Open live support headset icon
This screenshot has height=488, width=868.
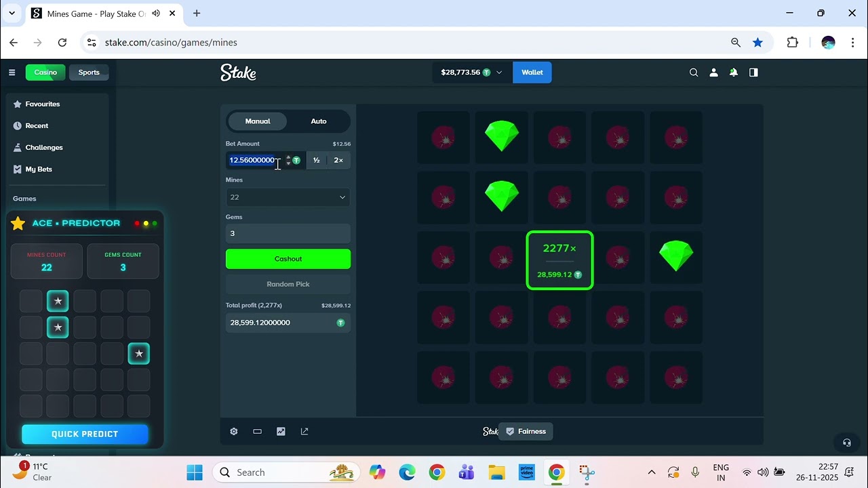click(847, 443)
